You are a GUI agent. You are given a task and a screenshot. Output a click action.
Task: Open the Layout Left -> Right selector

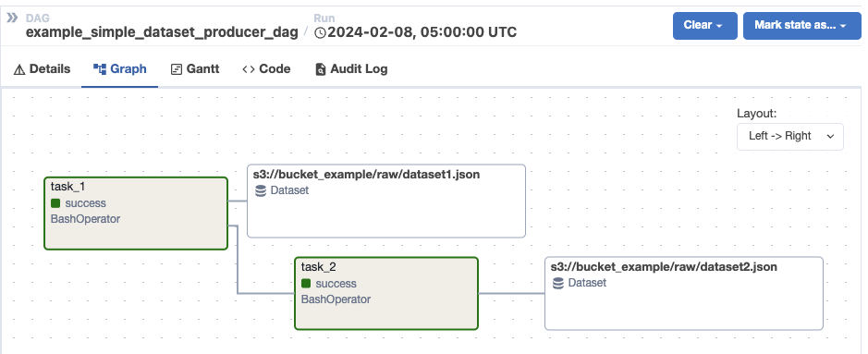pos(790,136)
